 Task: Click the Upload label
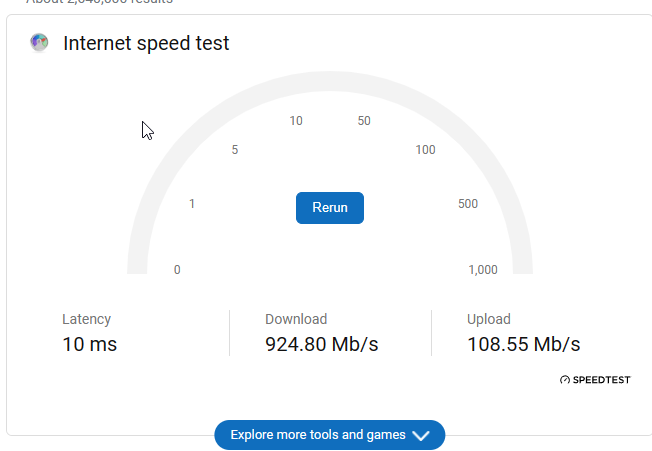tap(489, 319)
